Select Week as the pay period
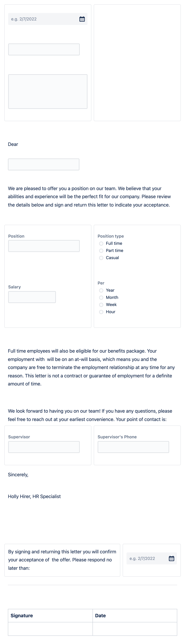 click(x=101, y=305)
